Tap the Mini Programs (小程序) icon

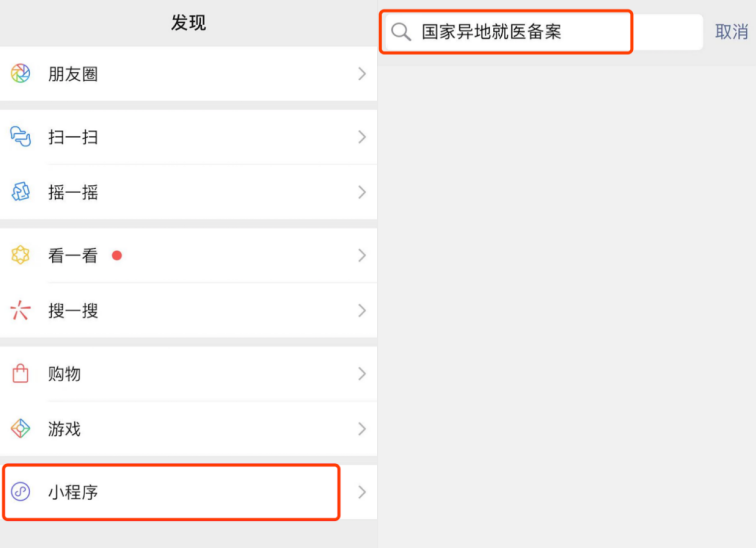[20, 492]
